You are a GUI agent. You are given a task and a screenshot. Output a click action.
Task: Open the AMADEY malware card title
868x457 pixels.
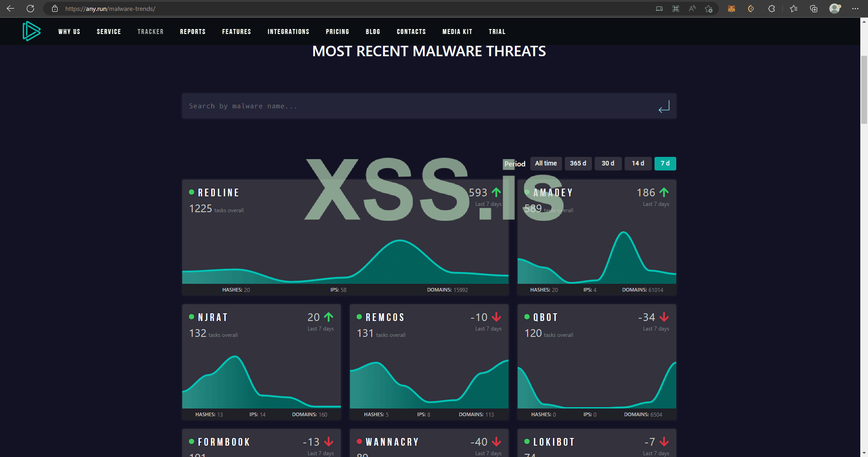coord(553,193)
